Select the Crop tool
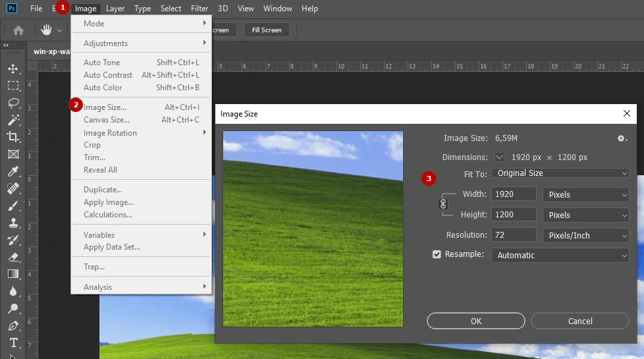 coord(13,137)
